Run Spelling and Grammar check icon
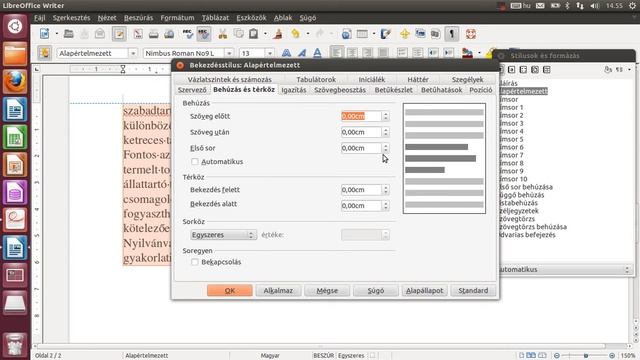This screenshot has width=640, height=360. pos(187,34)
